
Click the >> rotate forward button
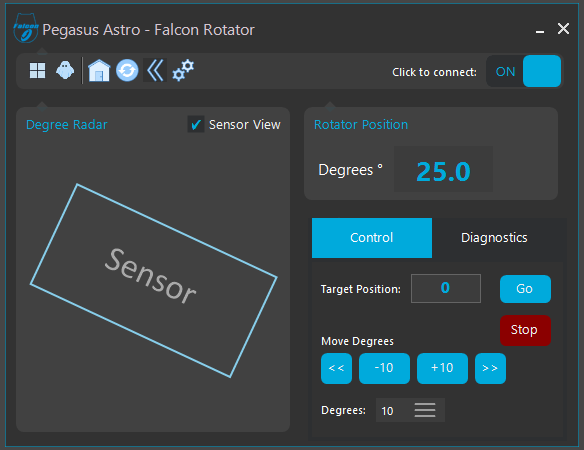[490, 368]
